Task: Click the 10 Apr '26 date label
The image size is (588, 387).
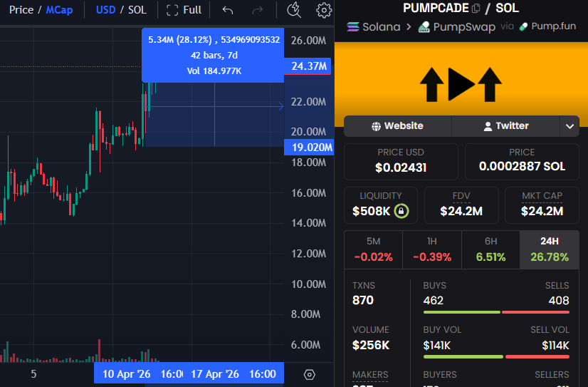Action: point(127,374)
